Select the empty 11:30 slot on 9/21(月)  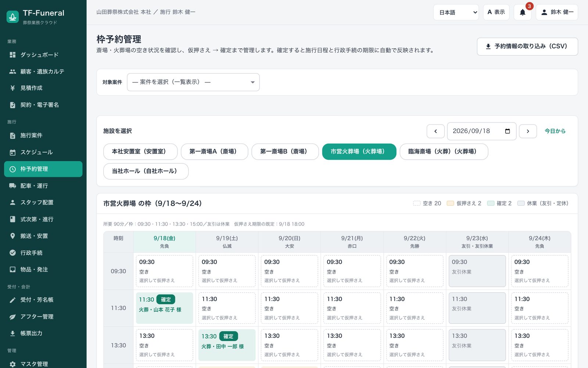(352, 308)
